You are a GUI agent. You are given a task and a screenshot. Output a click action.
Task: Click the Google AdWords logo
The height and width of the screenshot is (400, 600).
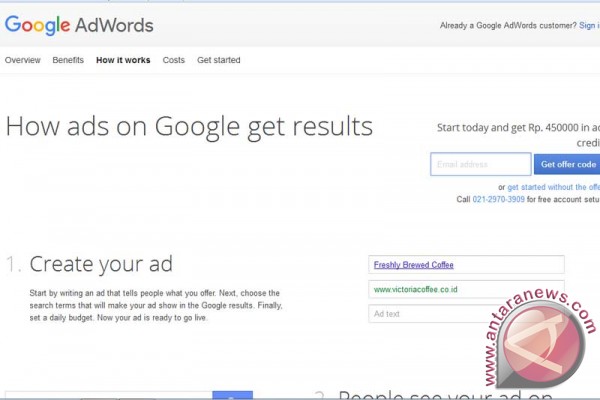tap(79, 25)
